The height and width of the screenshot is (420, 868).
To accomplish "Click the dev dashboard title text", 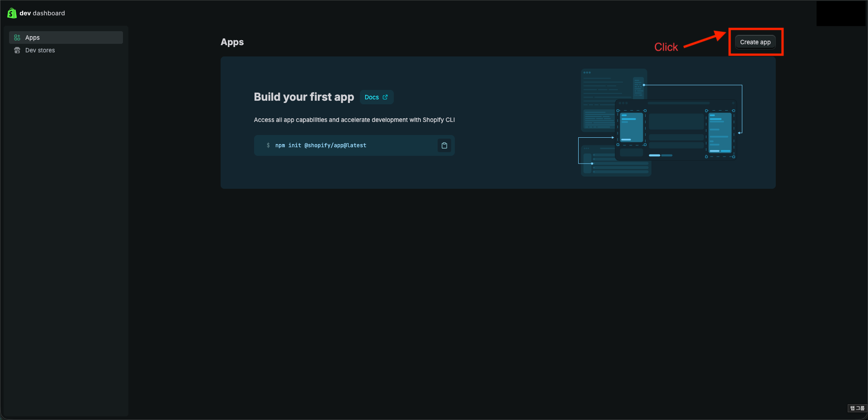I will [42, 13].
